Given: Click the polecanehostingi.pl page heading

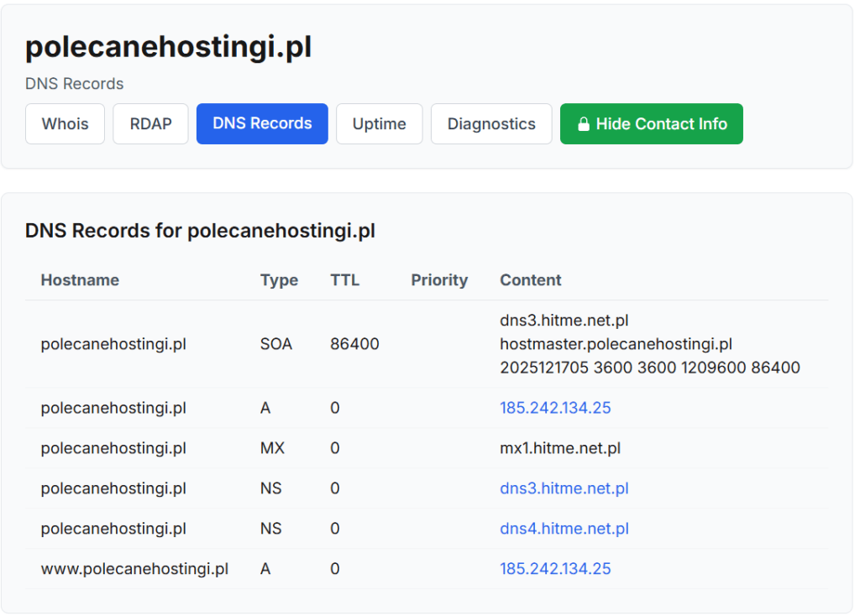Looking at the screenshot, I should pos(168,48).
